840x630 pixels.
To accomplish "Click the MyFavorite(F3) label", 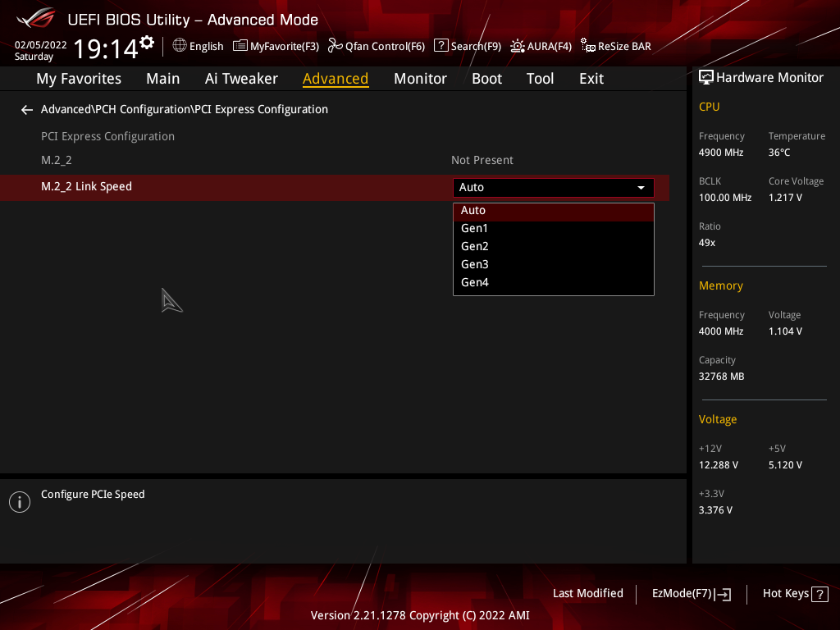I will pos(285,47).
